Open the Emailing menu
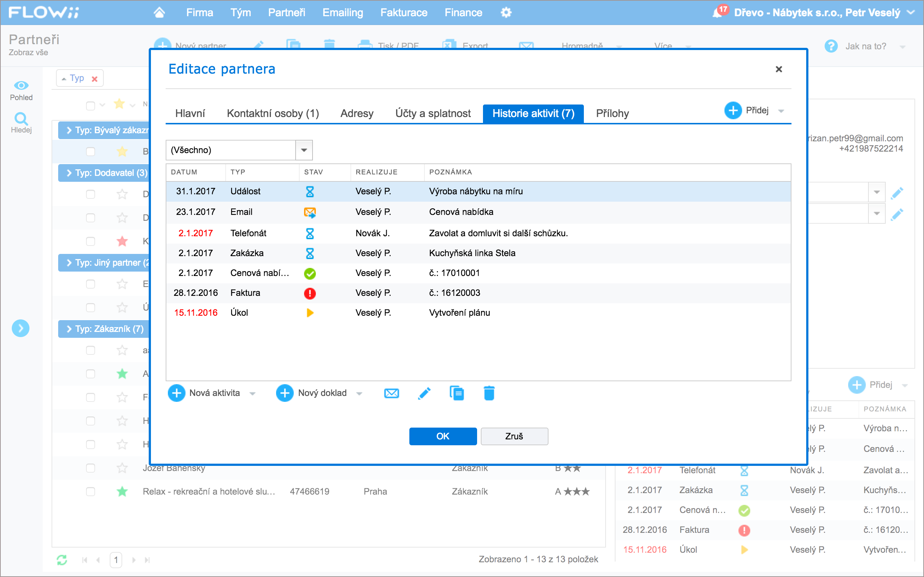This screenshot has height=577, width=924. tap(343, 13)
